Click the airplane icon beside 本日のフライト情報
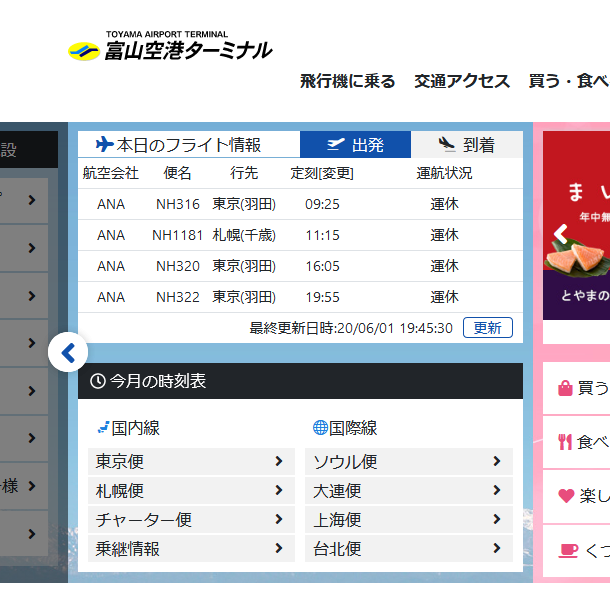Viewport: 610px width, 604px height. coord(104,144)
